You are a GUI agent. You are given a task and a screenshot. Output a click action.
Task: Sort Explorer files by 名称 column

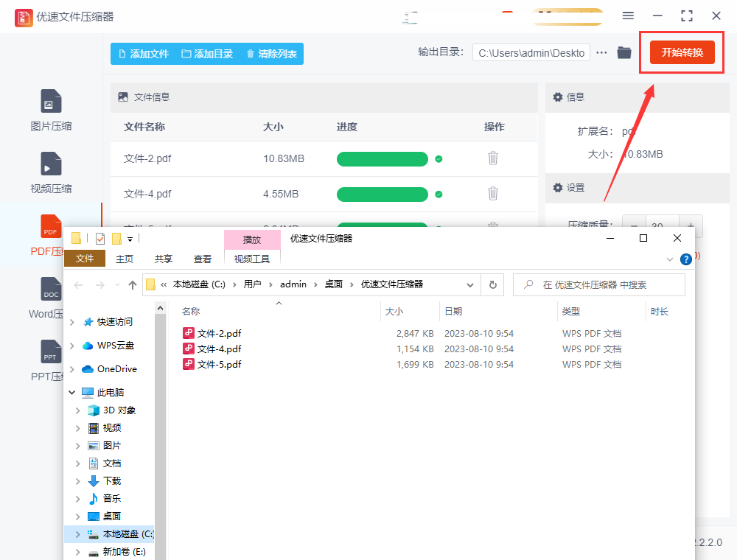coord(191,312)
